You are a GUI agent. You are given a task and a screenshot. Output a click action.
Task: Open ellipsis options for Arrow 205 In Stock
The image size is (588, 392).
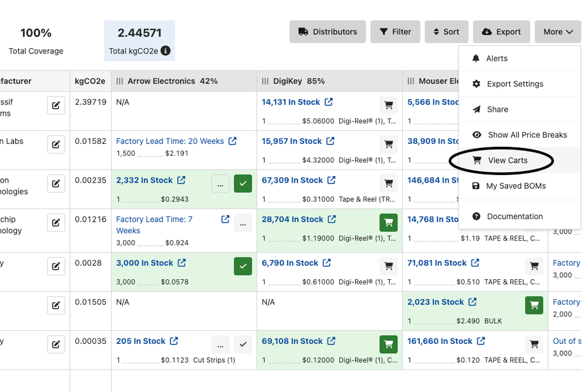coord(220,344)
